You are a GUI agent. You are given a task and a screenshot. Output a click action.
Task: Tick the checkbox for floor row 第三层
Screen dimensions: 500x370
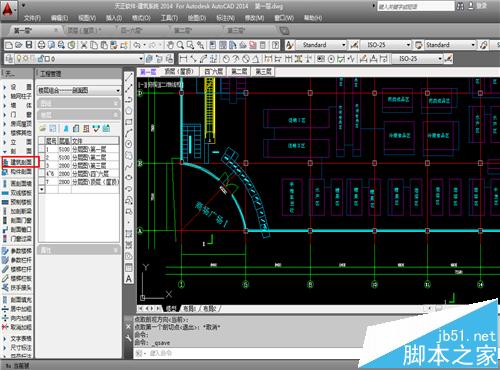42,165
